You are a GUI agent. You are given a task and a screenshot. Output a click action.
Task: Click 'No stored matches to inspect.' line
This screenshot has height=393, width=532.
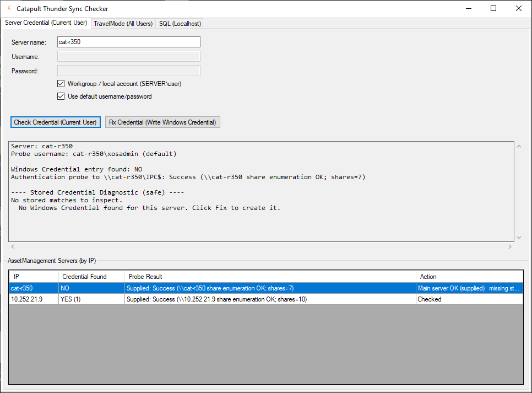pyautogui.click(x=67, y=200)
